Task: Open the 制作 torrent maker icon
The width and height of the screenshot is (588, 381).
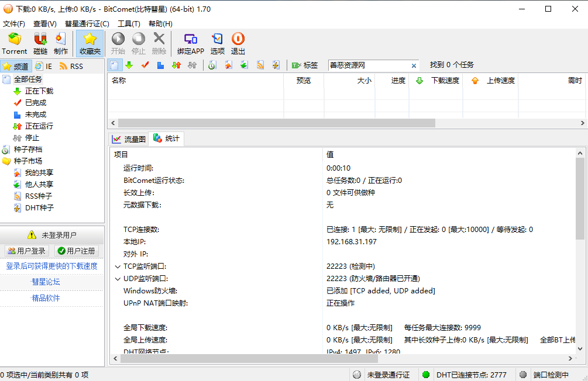Action: pyautogui.click(x=60, y=43)
